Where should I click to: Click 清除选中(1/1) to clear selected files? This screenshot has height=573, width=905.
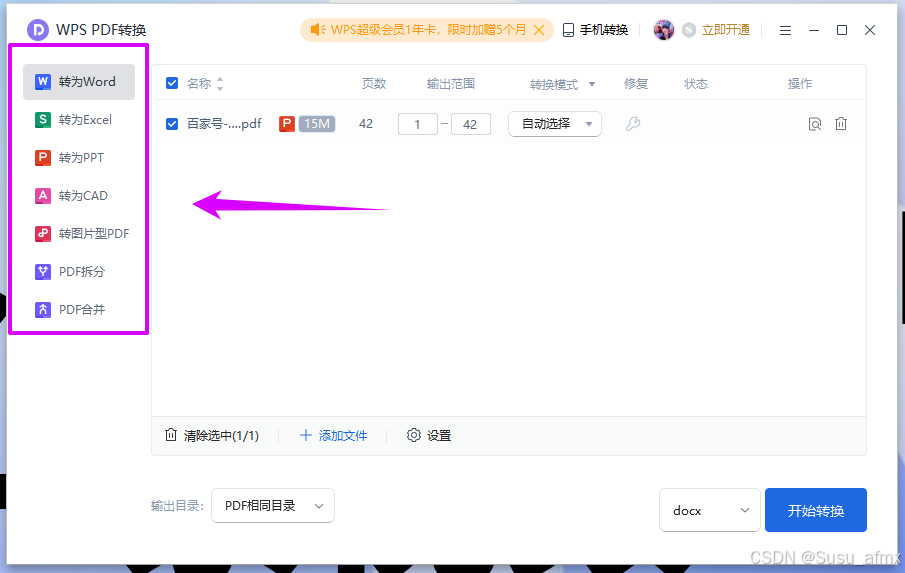pos(212,436)
